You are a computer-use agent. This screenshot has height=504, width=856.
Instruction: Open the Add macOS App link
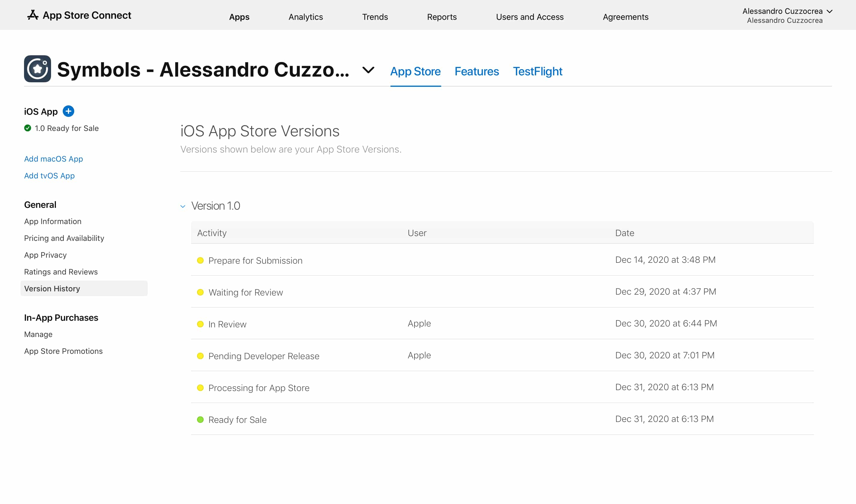[53, 159]
